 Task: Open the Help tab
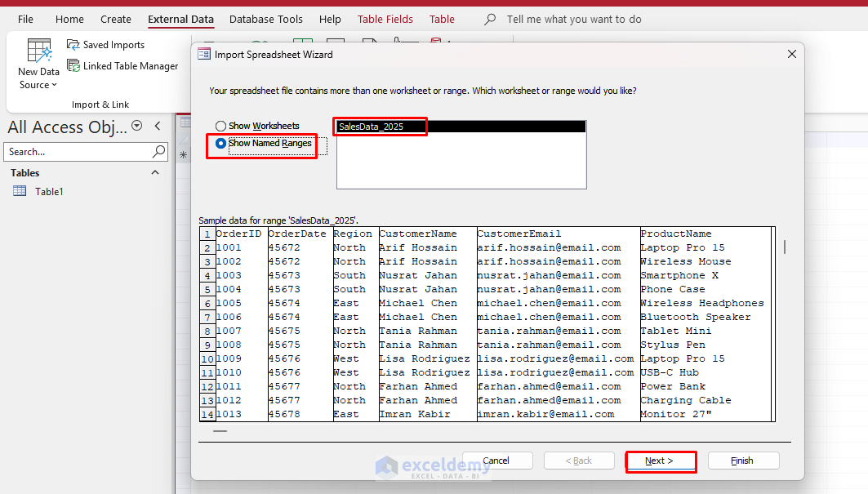coord(330,20)
